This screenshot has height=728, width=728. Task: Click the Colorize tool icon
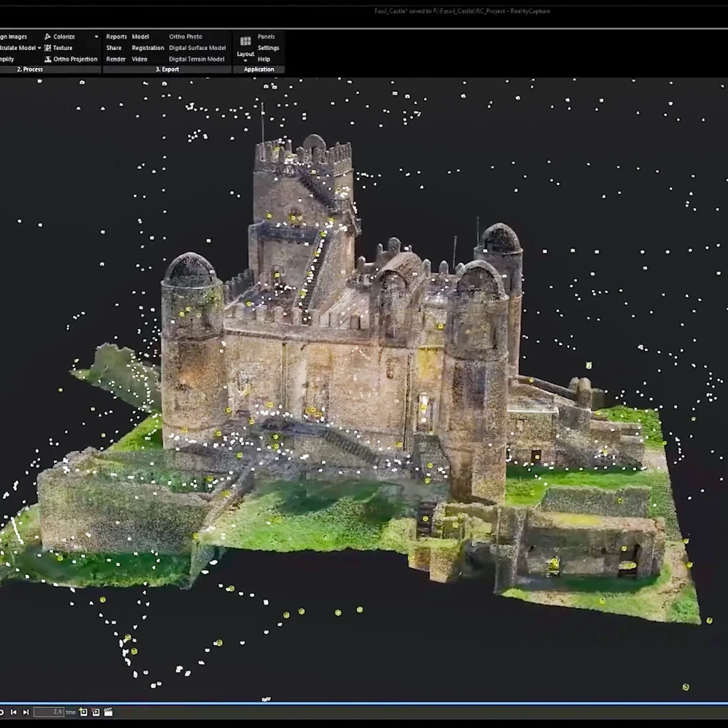[x=48, y=36]
